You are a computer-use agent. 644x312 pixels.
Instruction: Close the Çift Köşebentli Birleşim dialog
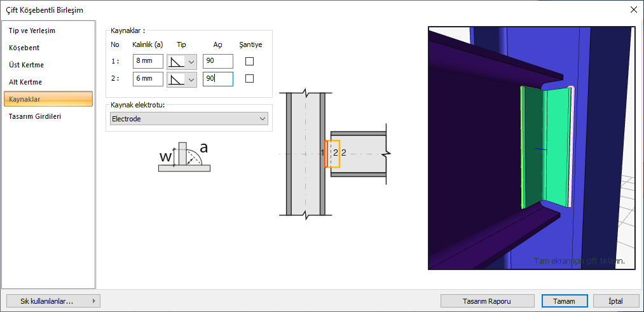pos(633,10)
